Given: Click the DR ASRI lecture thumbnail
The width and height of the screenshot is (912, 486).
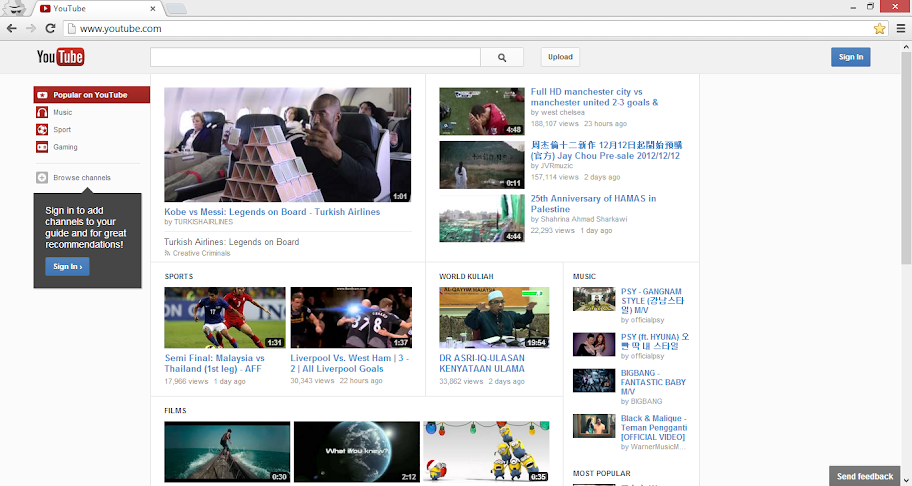Looking at the screenshot, I should (x=494, y=317).
